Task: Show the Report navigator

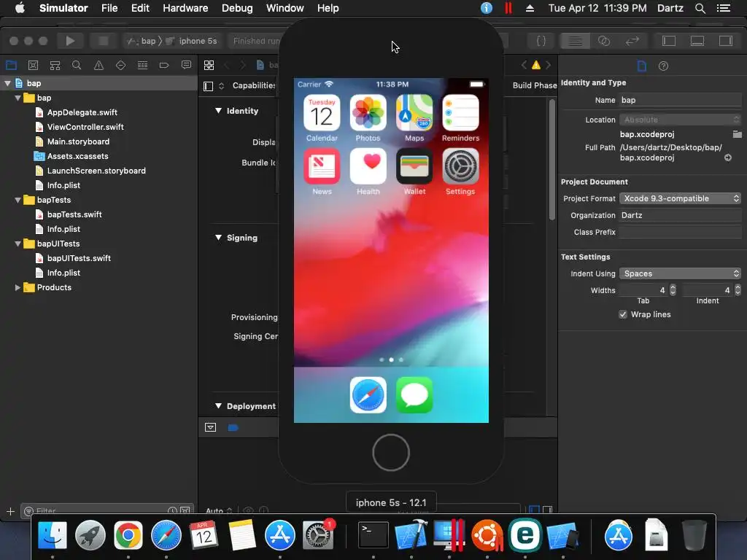Action: [186, 65]
